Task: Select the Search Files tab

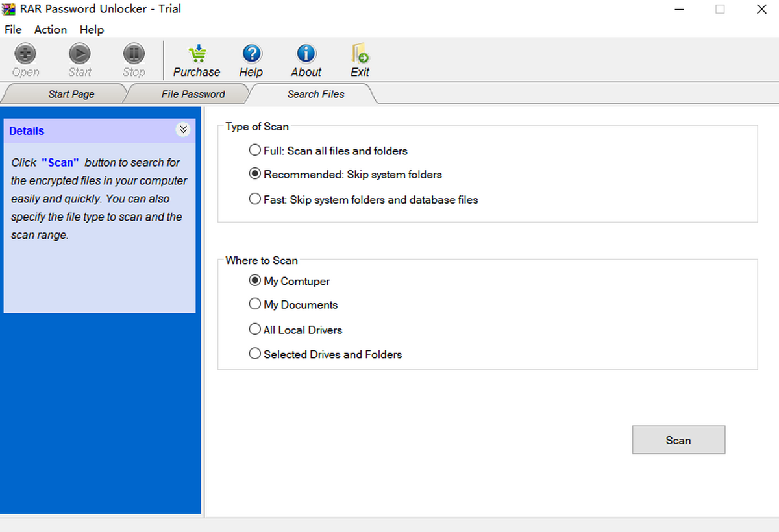Action: (x=315, y=94)
